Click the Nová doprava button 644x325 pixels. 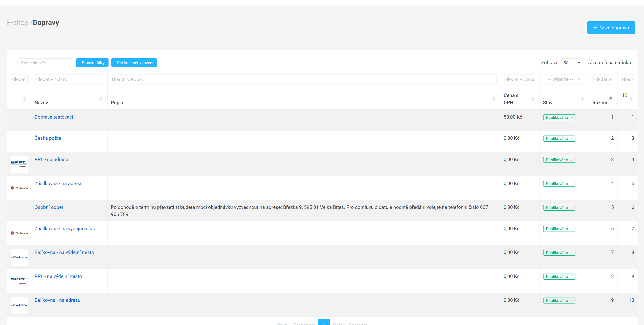click(611, 27)
